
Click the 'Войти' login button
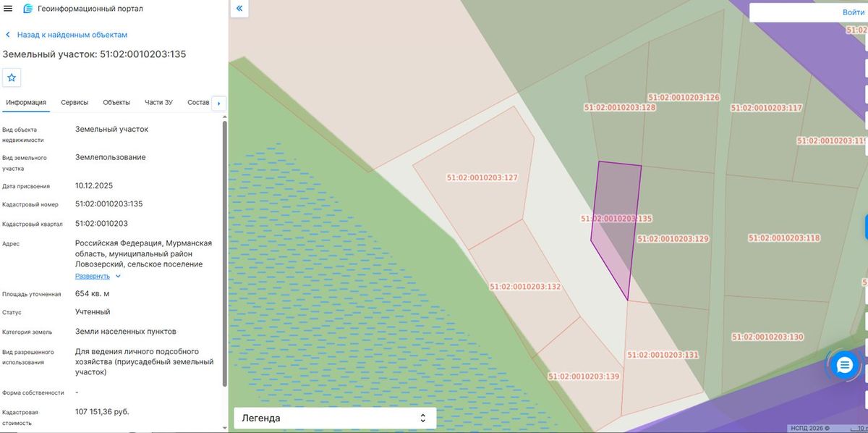[x=854, y=12]
